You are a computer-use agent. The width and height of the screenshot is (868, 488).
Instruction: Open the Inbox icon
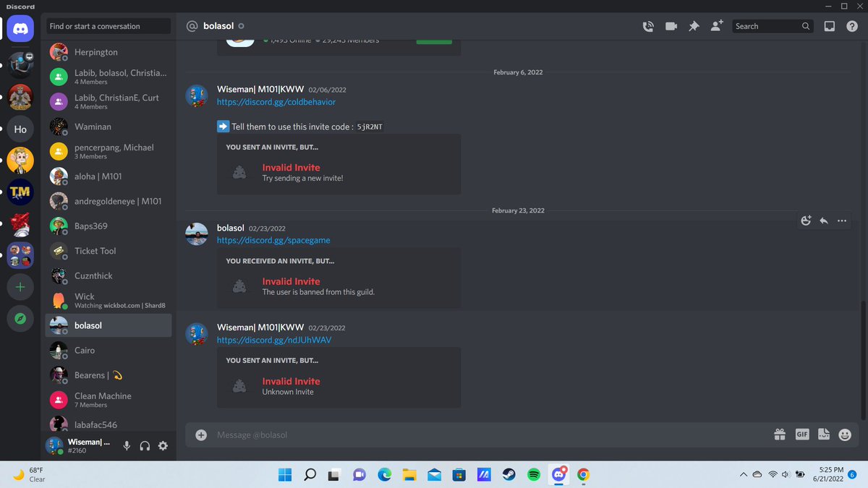(830, 26)
